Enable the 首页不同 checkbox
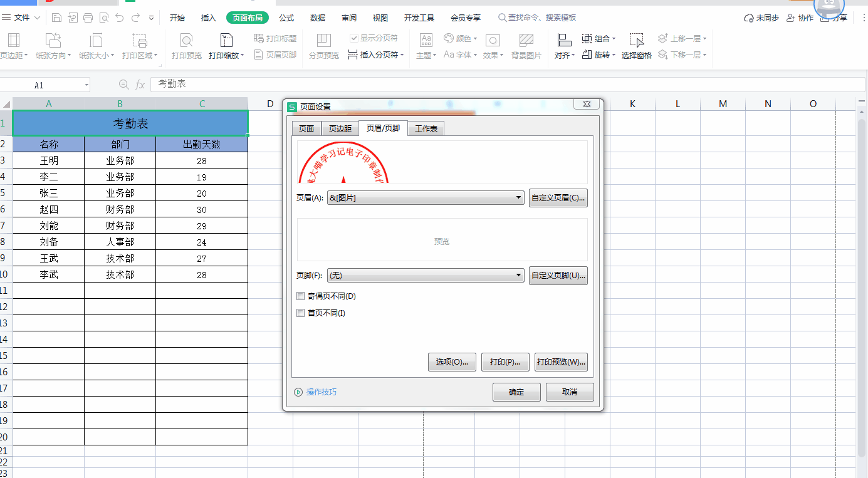The height and width of the screenshot is (478, 868). [x=300, y=313]
